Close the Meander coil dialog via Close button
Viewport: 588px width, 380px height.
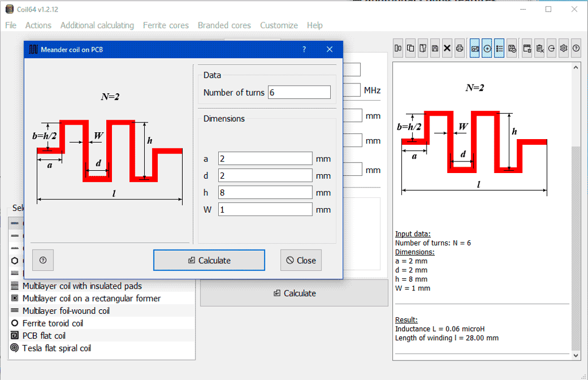[x=301, y=260]
